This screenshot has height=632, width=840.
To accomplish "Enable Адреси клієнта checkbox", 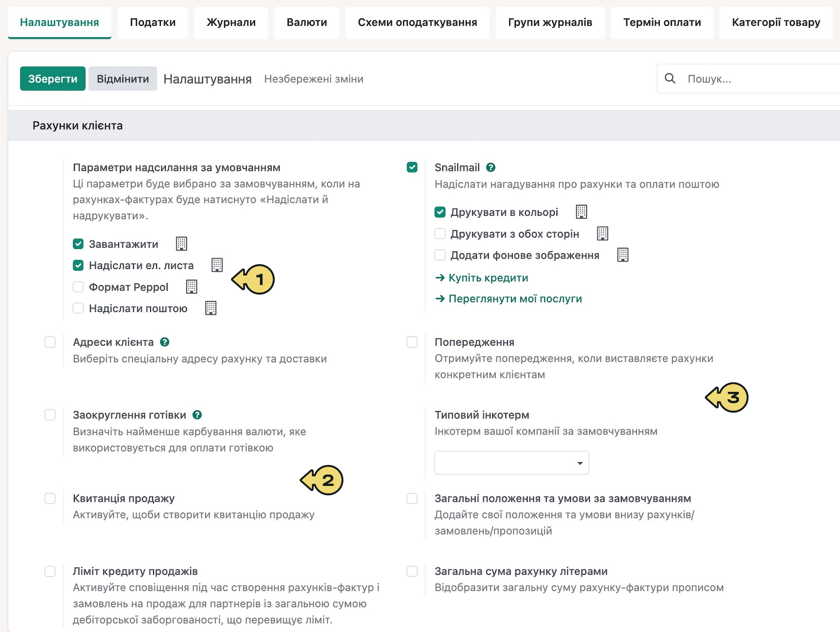I will [50, 342].
